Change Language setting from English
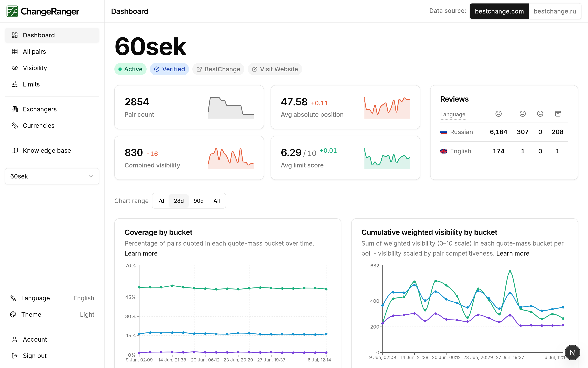The height and width of the screenshot is (368, 588). [x=52, y=298]
